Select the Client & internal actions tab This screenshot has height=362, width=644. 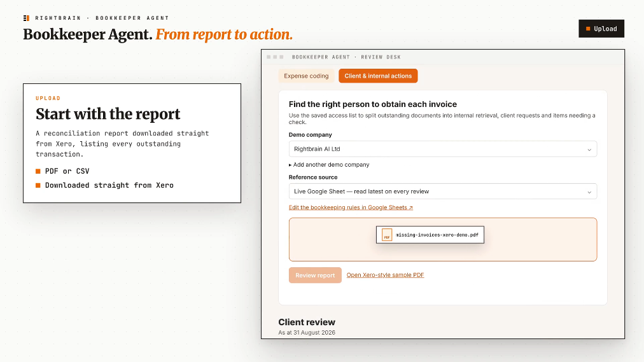click(x=378, y=76)
